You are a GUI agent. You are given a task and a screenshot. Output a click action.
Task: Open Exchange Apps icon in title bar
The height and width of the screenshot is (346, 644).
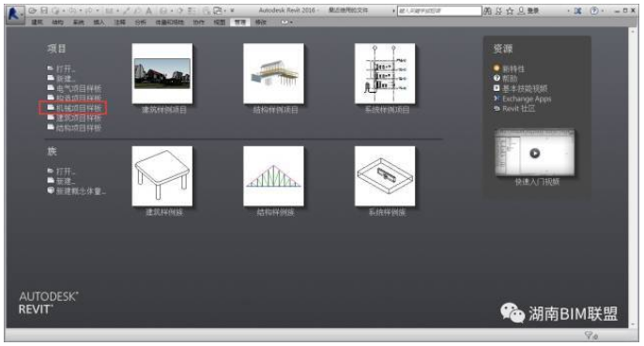(x=578, y=11)
